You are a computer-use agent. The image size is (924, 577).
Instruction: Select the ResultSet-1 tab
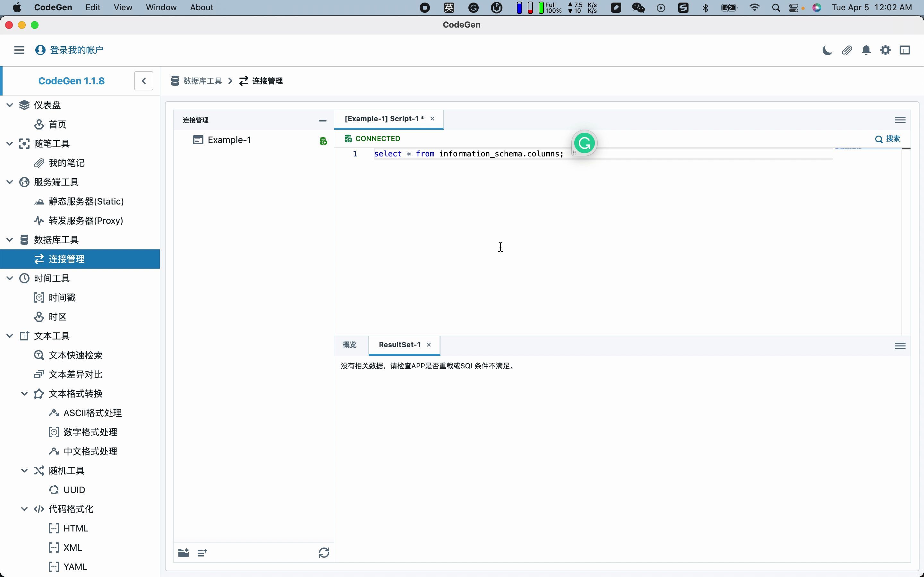(x=399, y=344)
